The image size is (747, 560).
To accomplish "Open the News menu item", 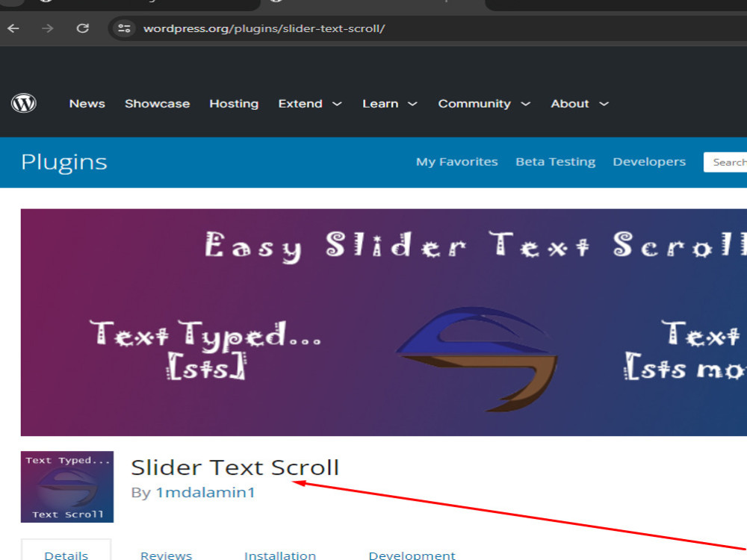I will tap(87, 104).
